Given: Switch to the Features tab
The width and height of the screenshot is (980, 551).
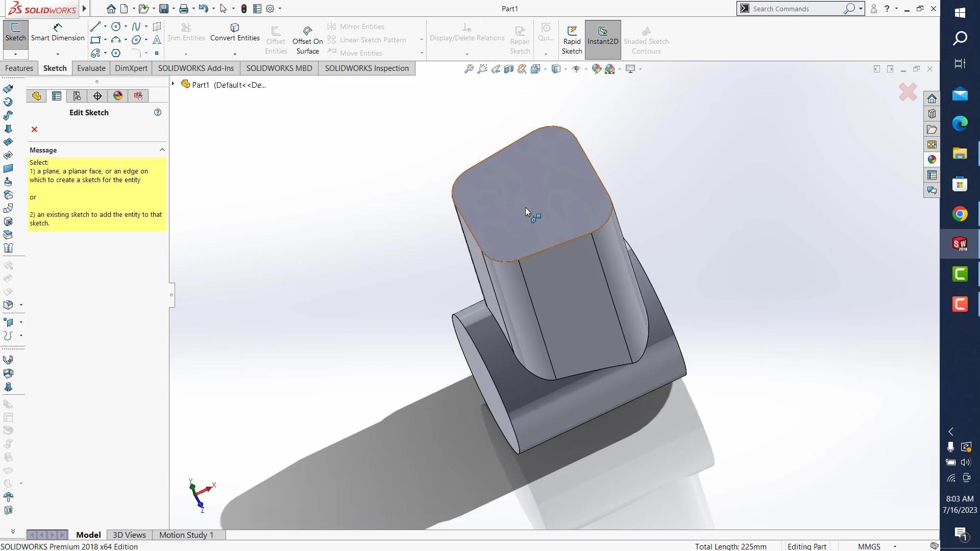Looking at the screenshot, I should pos(19,68).
